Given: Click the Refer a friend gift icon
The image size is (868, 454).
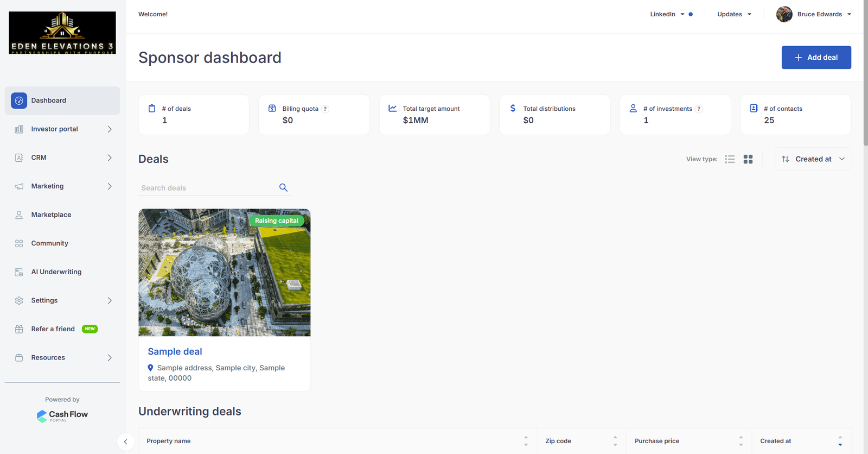Looking at the screenshot, I should [19, 329].
